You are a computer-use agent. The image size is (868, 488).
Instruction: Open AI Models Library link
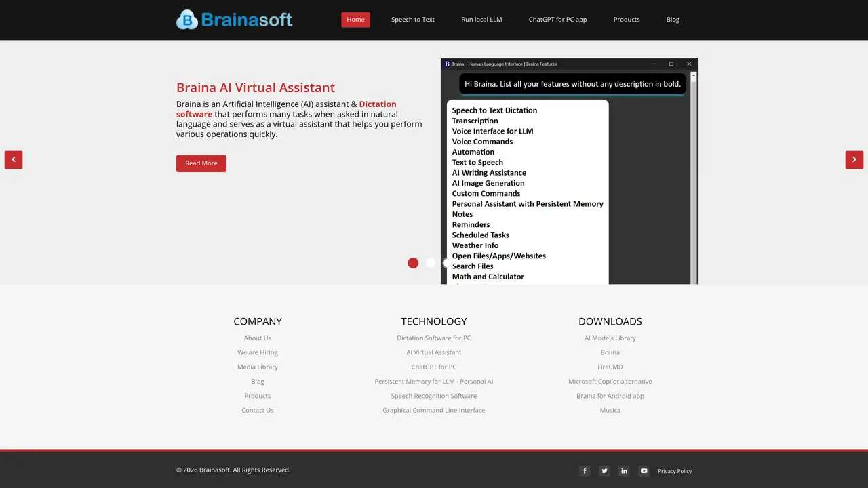point(610,338)
